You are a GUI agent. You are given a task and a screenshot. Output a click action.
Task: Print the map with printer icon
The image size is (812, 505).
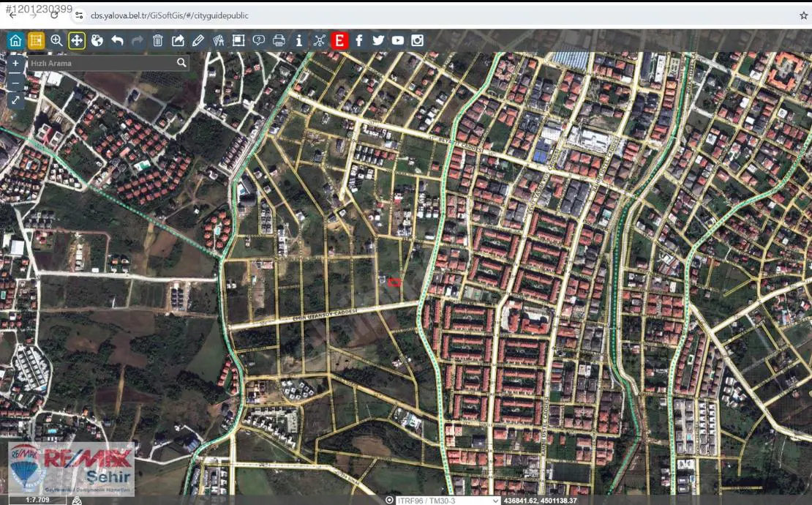point(279,40)
